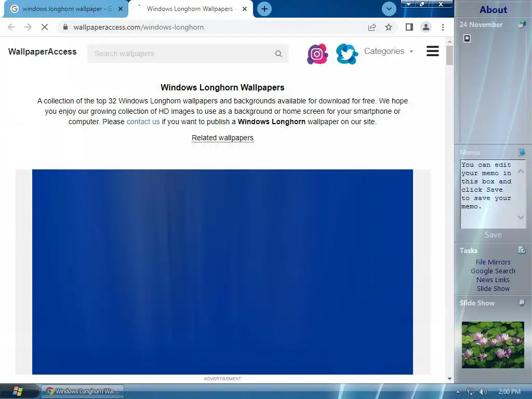Click the globe icon beside date
This screenshot has height=399, width=532.
(522, 24)
